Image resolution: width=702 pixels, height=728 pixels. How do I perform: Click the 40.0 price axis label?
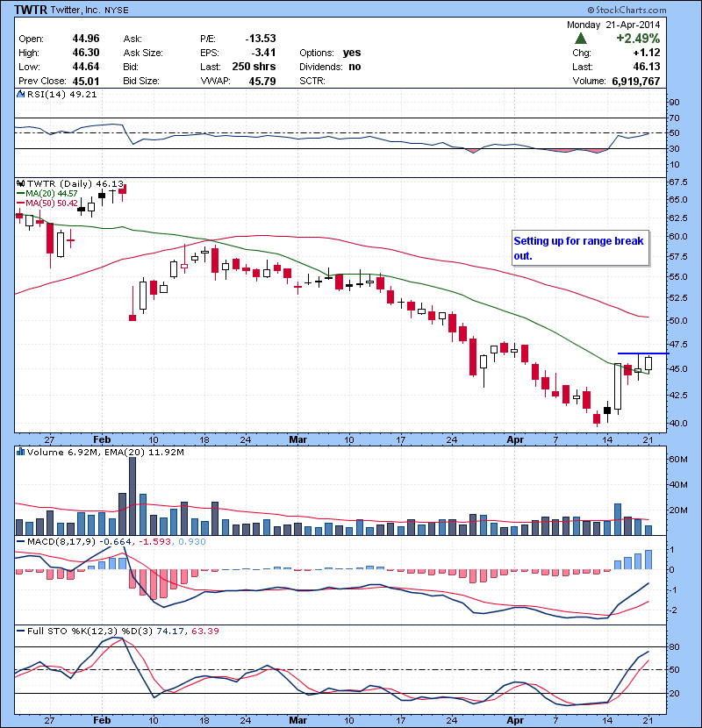[678, 423]
